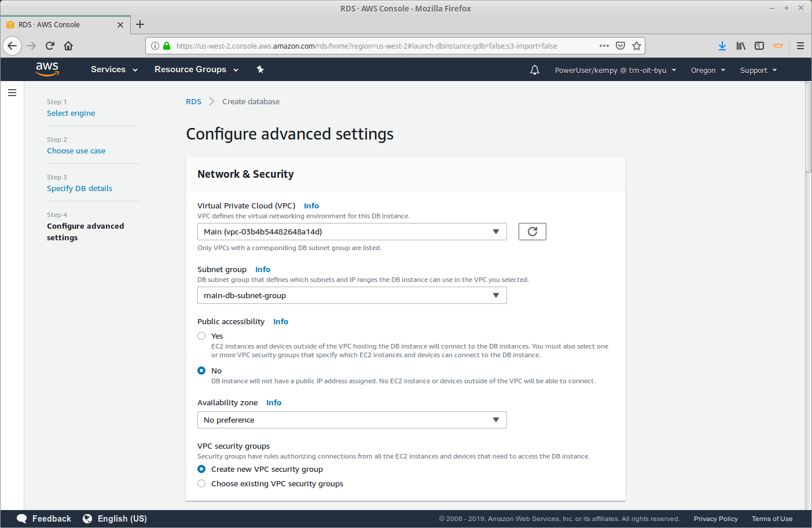Viewport: 812px width, 528px height.
Task: Click the VPC list refresh icon button
Action: (532, 232)
